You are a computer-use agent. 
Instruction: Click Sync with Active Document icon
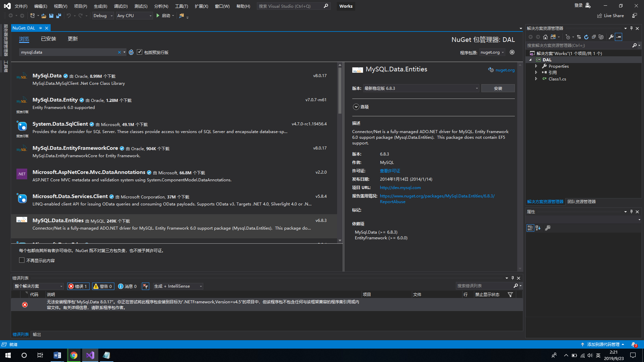pos(579,37)
